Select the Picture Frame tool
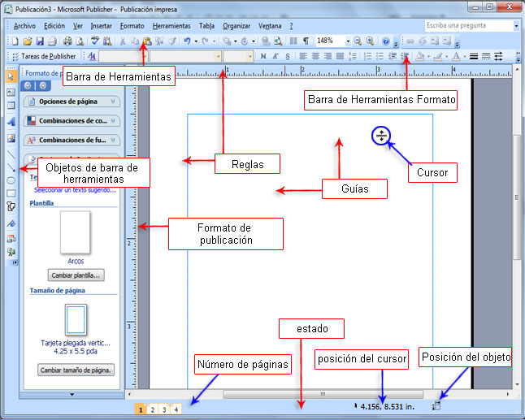Screen dimensions: 525x420 pyautogui.click(x=11, y=138)
